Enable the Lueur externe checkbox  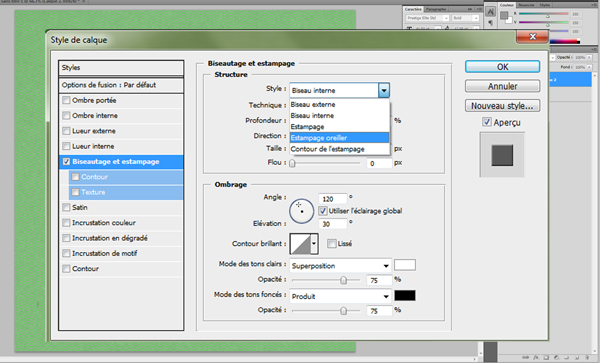(66, 131)
